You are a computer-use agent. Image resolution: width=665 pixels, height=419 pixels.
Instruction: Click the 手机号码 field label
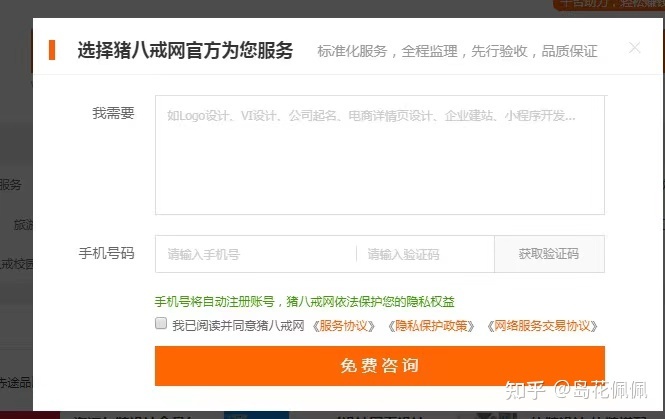[x=106, y=253]
